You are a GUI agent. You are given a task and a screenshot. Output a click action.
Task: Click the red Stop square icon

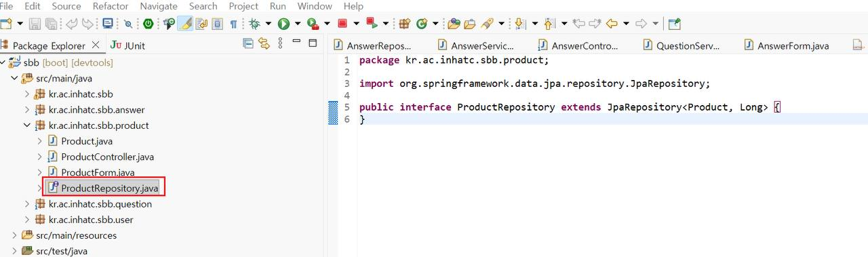tap(342, 24)
